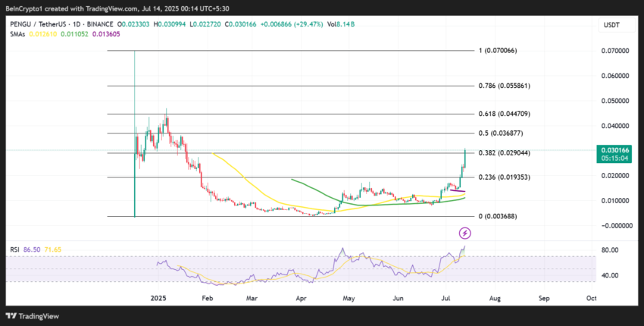Click the current price label 0.030166
Viewport: 644px width, 326px height.
point(613,150)
